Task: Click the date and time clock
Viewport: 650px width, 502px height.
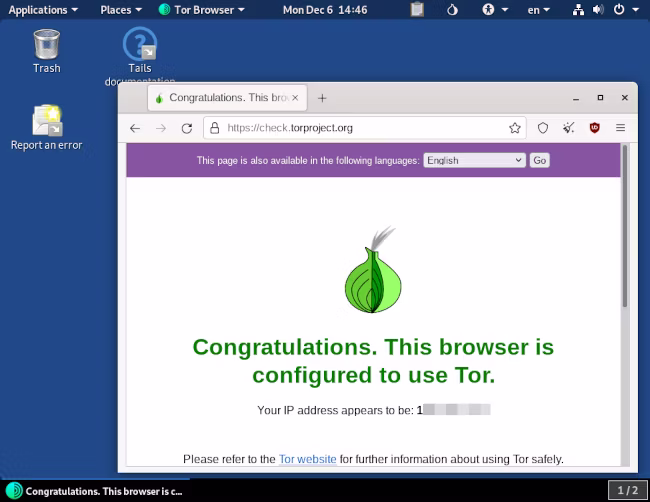Action: 325,10
